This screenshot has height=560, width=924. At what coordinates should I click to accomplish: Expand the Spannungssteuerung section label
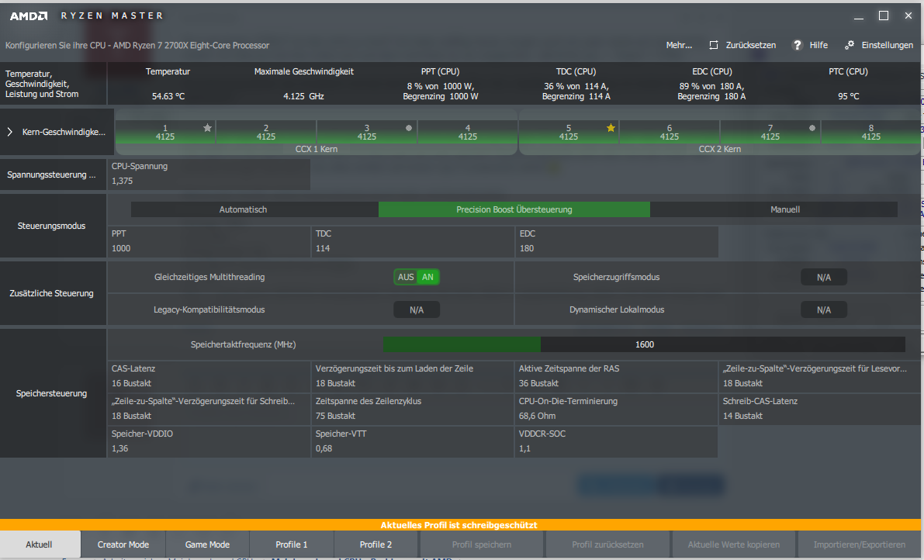[x=51, y=175]
